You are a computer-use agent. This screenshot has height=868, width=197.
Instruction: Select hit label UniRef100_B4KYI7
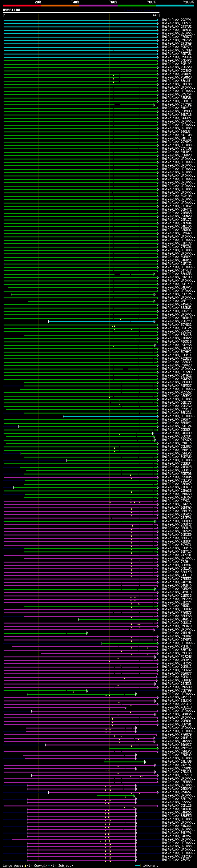[x=177, y=108]
